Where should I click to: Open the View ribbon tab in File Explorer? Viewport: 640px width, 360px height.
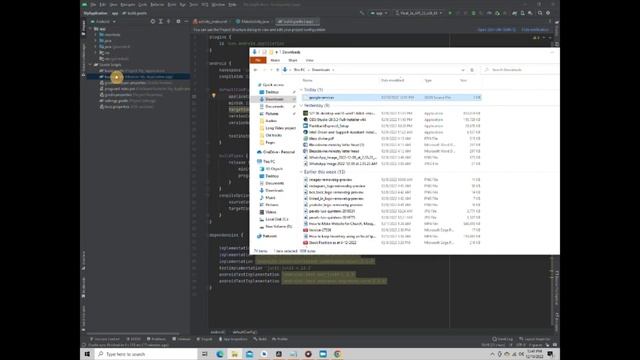pos(309,60)
